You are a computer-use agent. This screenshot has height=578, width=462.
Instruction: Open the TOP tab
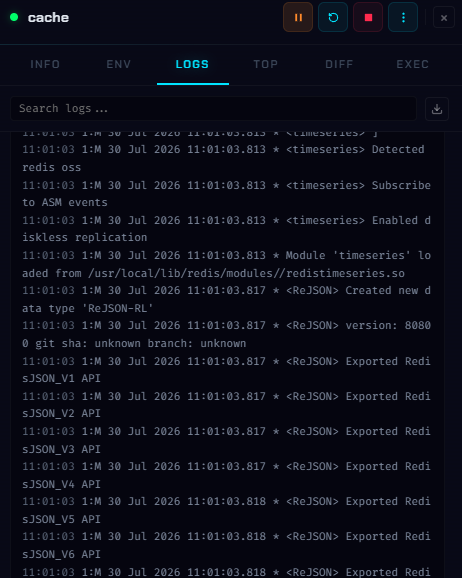[266, 64]
